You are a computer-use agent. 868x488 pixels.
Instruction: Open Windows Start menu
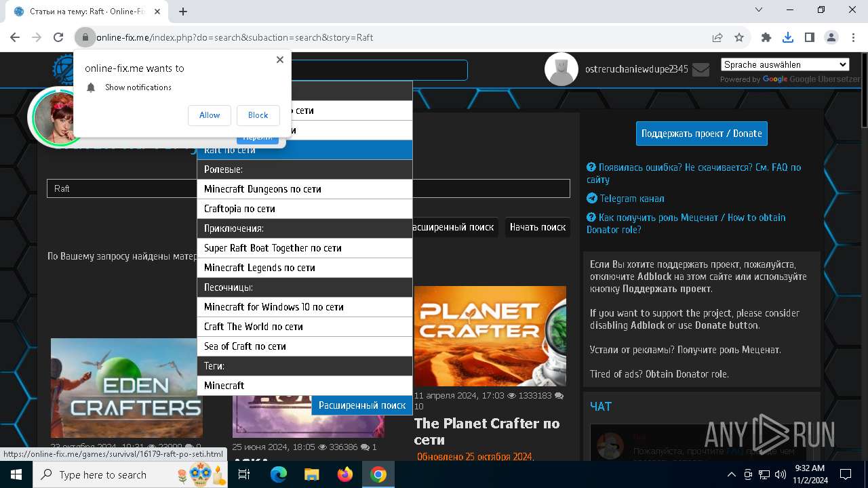tap(16, 474)
